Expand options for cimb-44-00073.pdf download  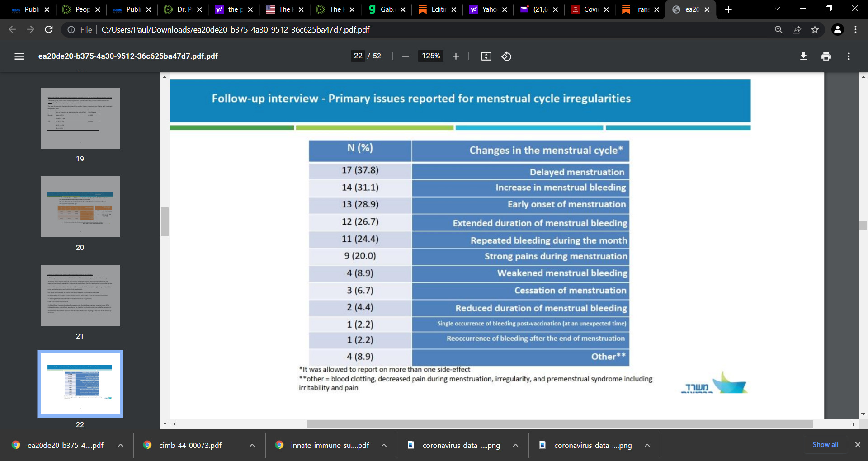[252, 445]
